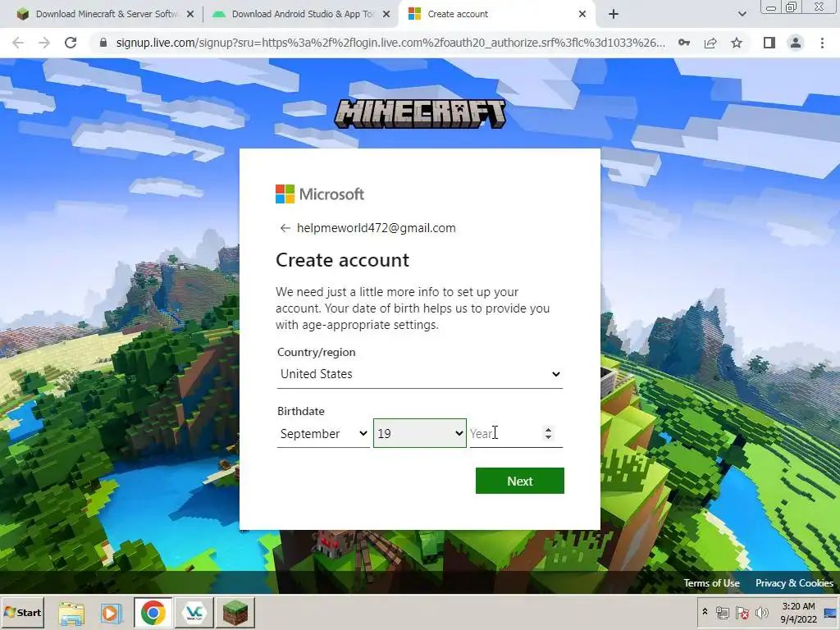This screenshot has width=840, height=630.
Task: Open the birth day dropdown showing 19
Action: coord(419,433)
